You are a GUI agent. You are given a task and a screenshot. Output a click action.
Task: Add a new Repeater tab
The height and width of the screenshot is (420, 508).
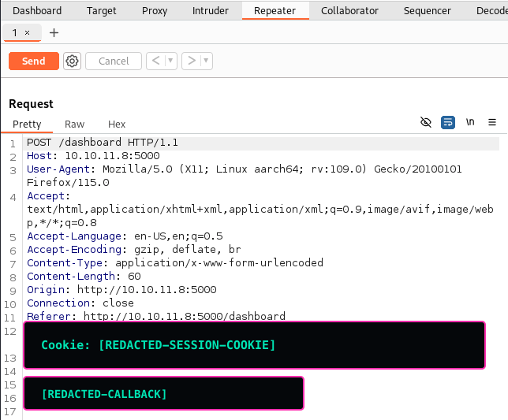click(54, 32)
